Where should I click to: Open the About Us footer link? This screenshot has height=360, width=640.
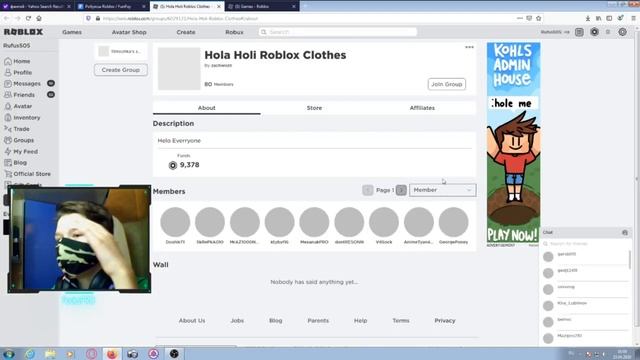[x=192, y=321]
